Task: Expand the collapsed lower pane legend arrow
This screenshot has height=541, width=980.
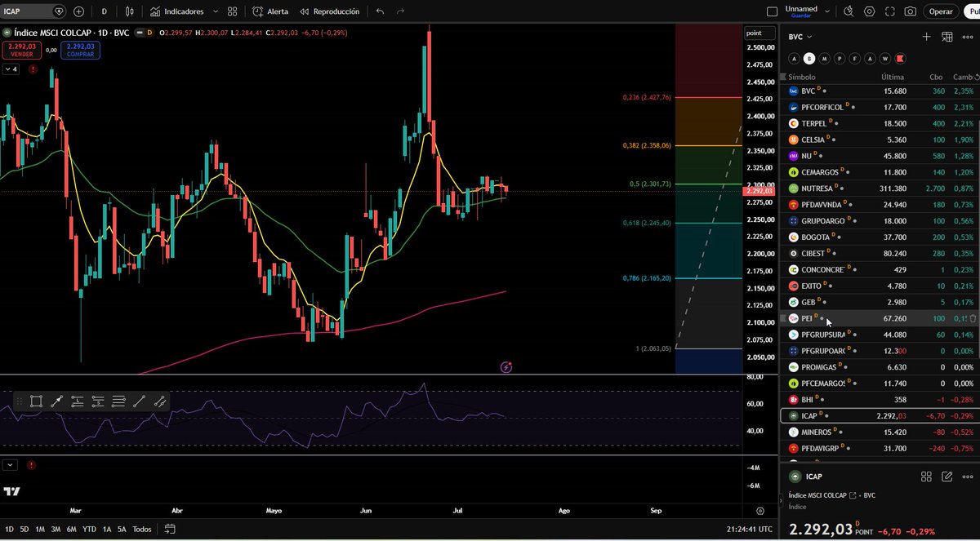Action: click(10, 465)
